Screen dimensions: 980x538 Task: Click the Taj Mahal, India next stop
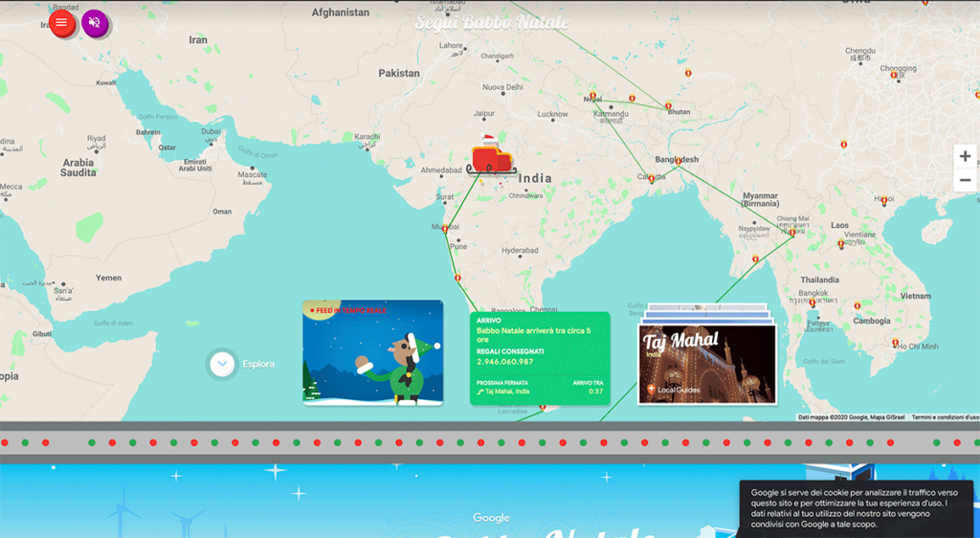pos(507,392)
